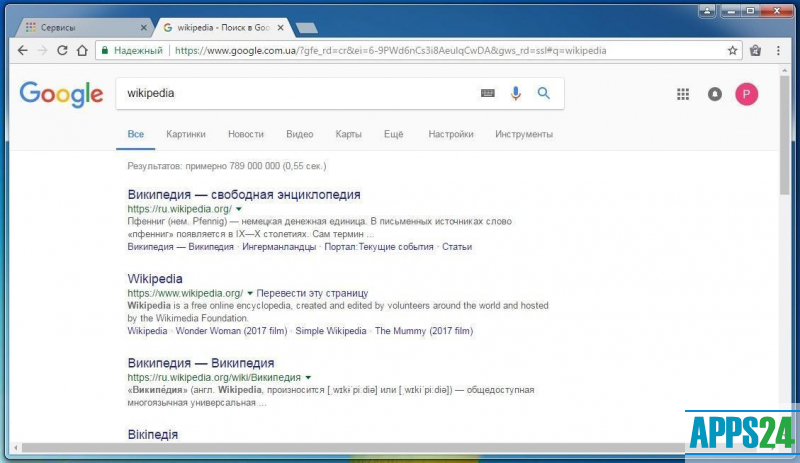
Task: Open the Новости results tab
Action: [246, 134]
